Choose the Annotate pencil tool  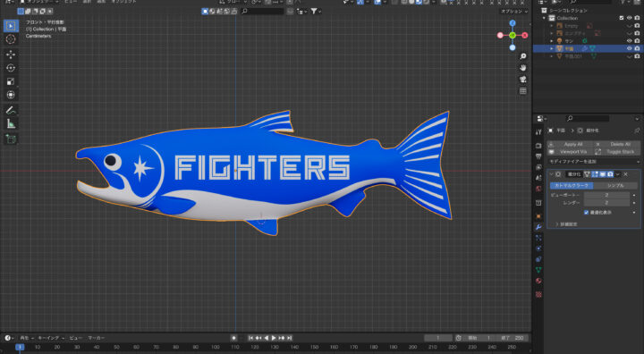[x=11, y=110]
